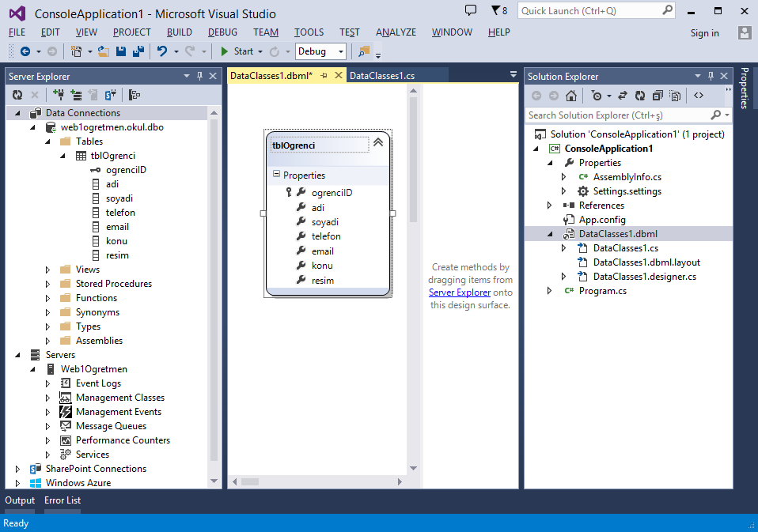This screenshot has height=532, width=758.
Task: Expand the Performance Counters node
Action: coord(47,440)
